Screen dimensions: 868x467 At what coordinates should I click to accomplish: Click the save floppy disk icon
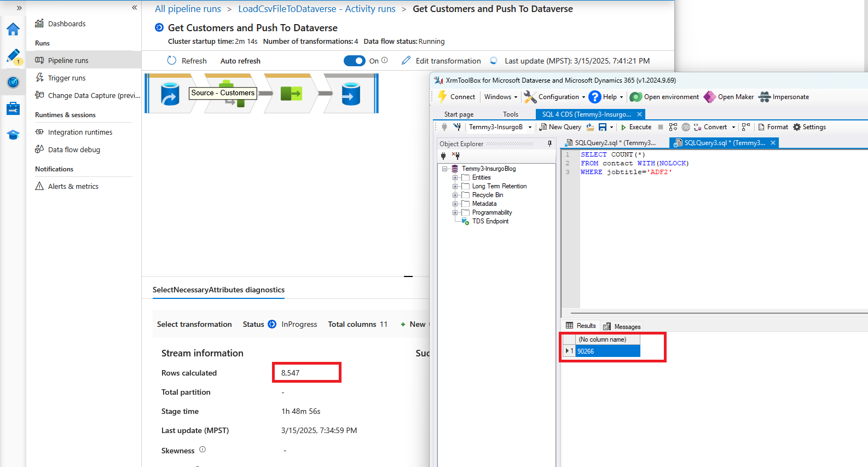click(x=603, y=127)
